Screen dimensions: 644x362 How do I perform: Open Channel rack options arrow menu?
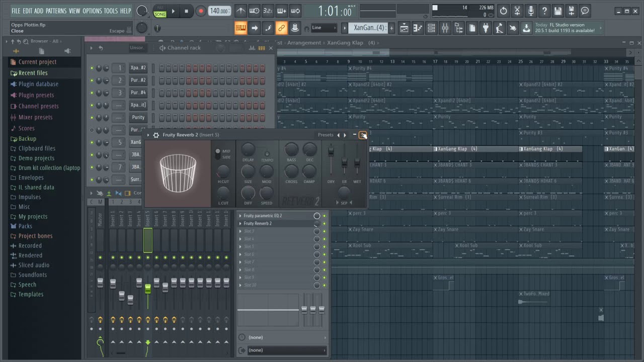pos(92,48)
